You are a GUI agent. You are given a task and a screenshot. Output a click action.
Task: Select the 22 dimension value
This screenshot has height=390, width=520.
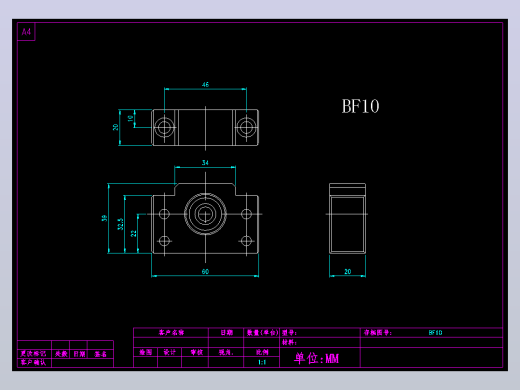(x=134, y=233)
